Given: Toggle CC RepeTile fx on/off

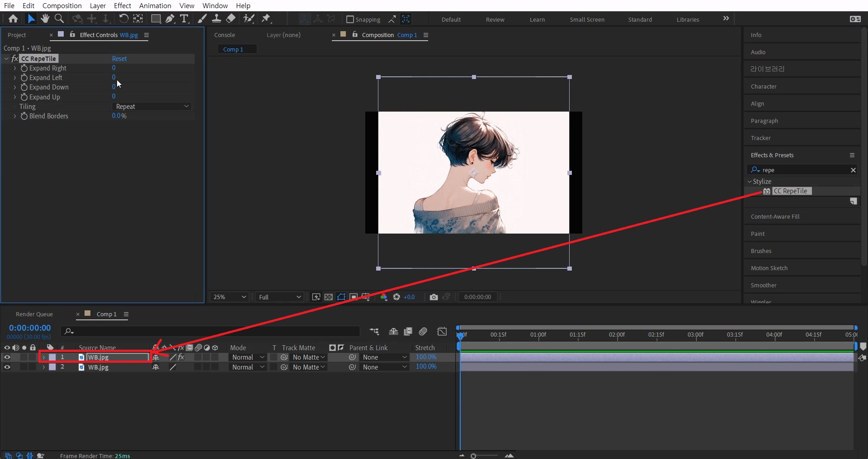Looking at the screenshot, I should pos(14,59).
